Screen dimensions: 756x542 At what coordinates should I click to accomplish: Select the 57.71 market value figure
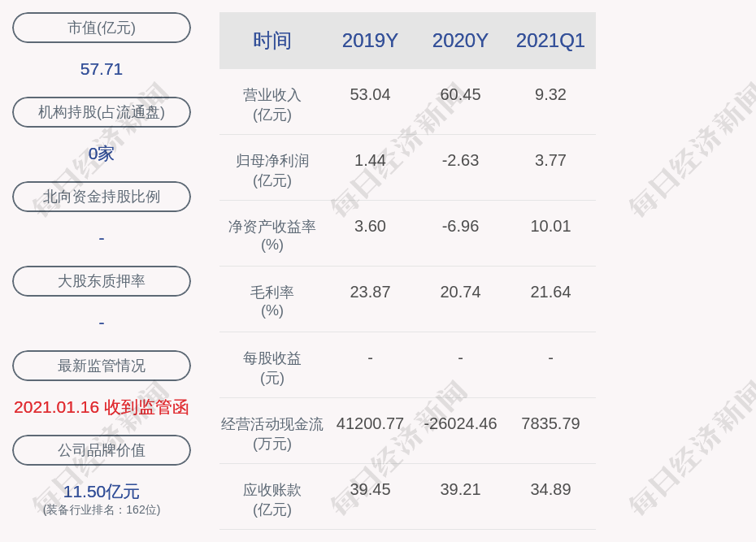(102, 69)
